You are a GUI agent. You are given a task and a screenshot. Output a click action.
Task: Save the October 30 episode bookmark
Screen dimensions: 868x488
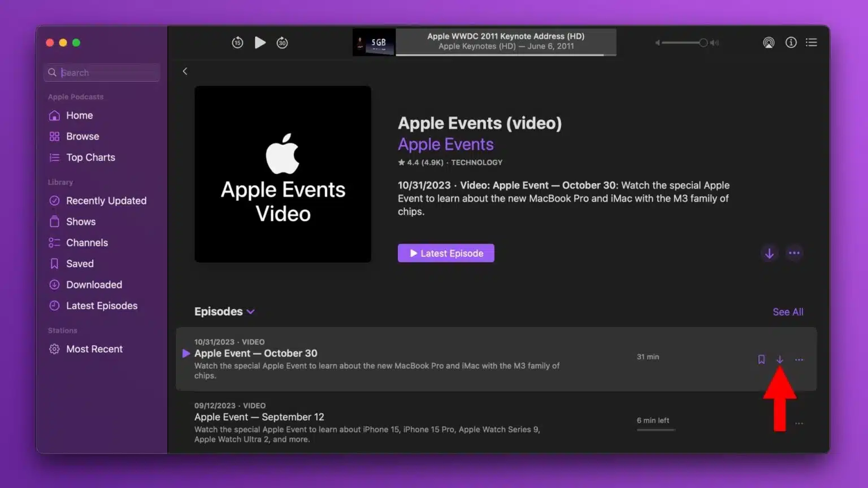coord(761,360)
